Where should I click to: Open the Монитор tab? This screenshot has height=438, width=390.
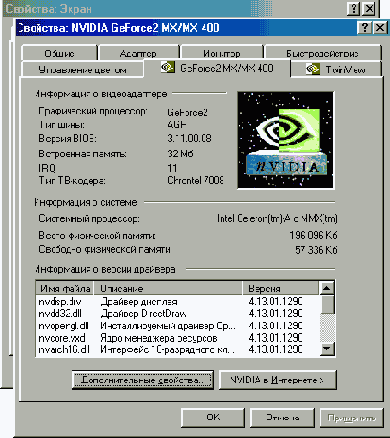click(222, 53)
